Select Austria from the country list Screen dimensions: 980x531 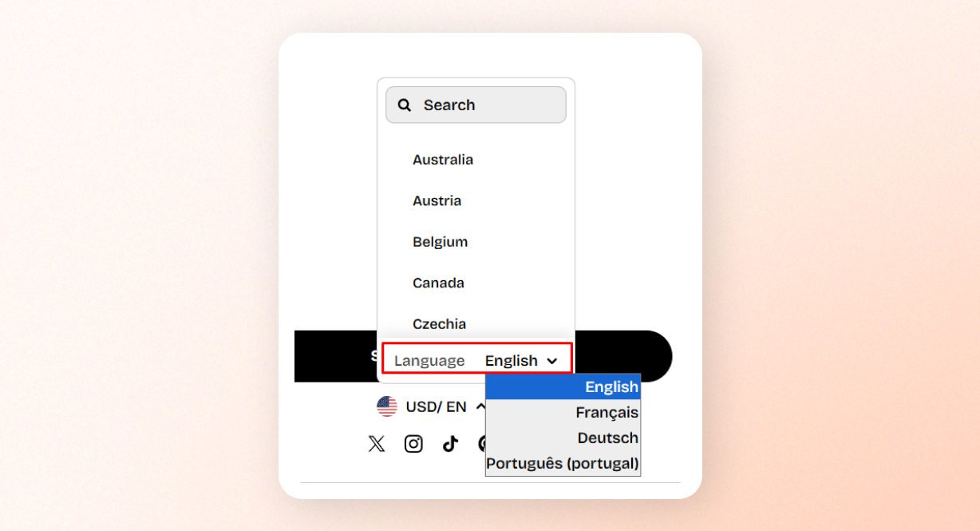[x=437, y=200]
